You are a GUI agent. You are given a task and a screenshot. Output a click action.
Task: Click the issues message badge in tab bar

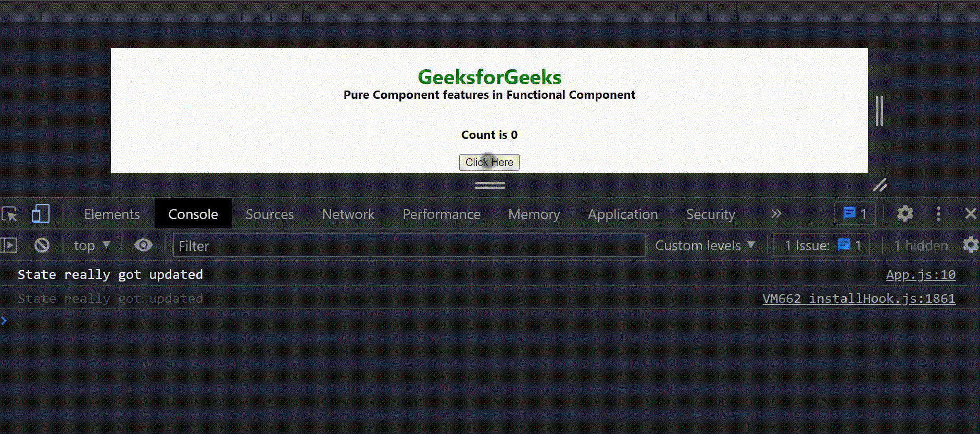click(x=855, y=214)
